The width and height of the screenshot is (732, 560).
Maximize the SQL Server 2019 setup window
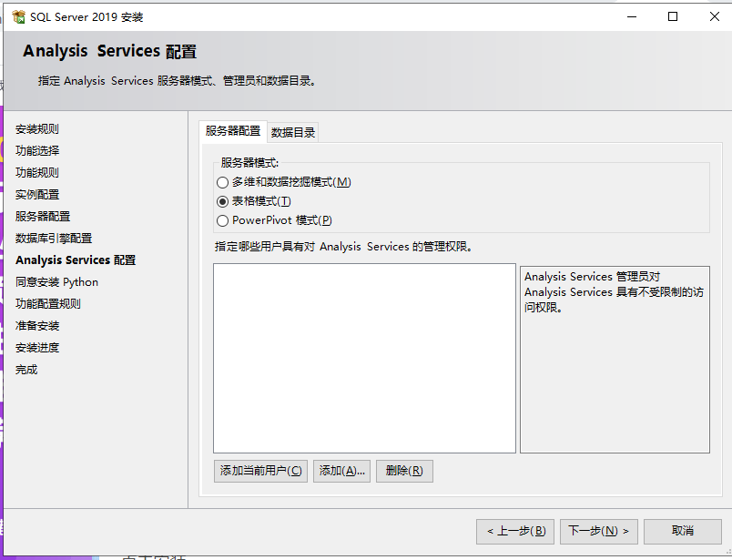click(673, 16)
